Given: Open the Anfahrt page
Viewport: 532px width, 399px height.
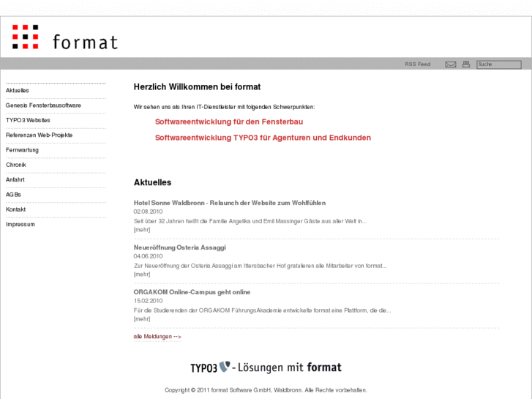Looking at the screenshot, I should click(15, 179).
